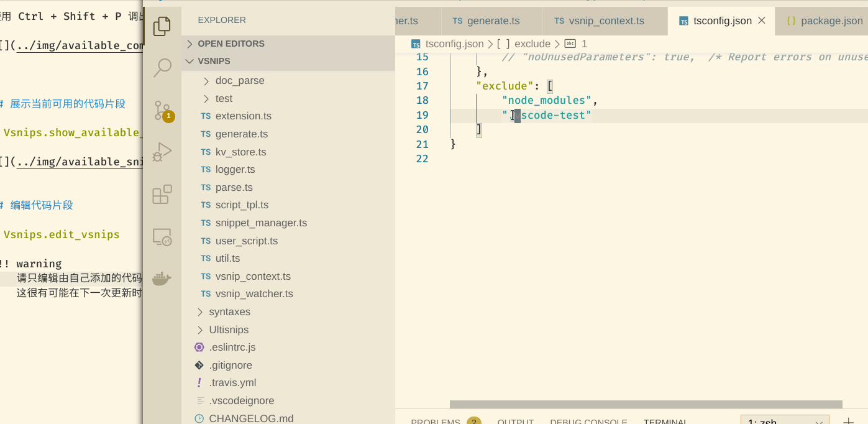Close the tsconfig.json tab
The image size is (868, 424).
(x=762, y=21)
